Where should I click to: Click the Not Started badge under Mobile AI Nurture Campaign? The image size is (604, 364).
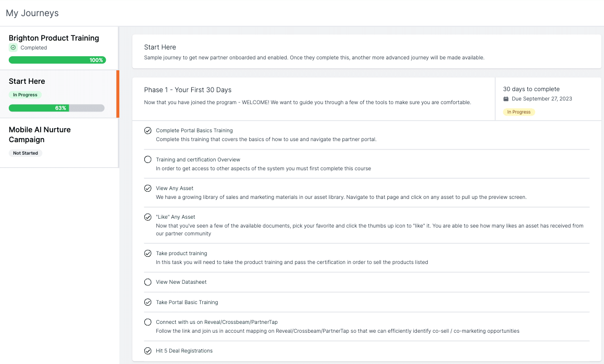[x=26, y=153]
